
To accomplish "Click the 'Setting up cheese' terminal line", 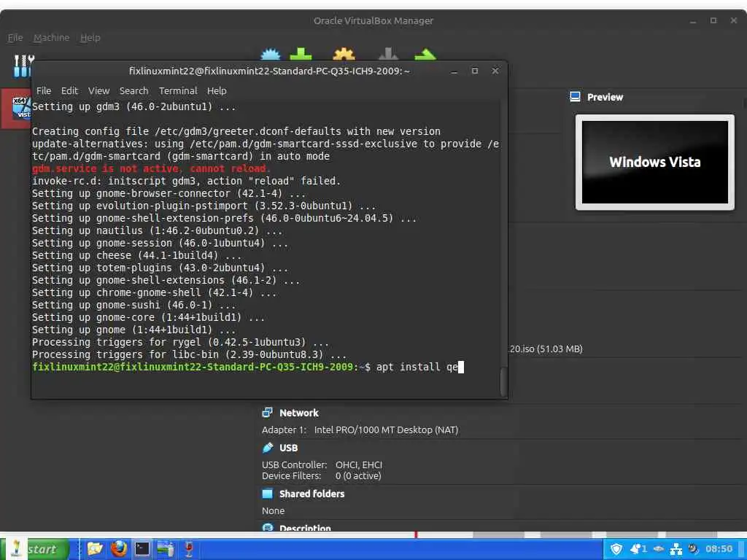I will (x=136, y=255).
